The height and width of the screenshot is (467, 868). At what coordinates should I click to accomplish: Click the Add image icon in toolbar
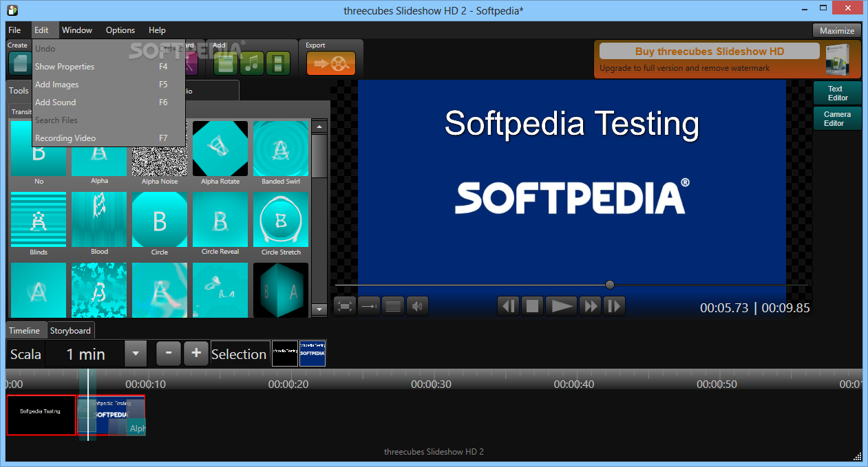click(226, 63)
